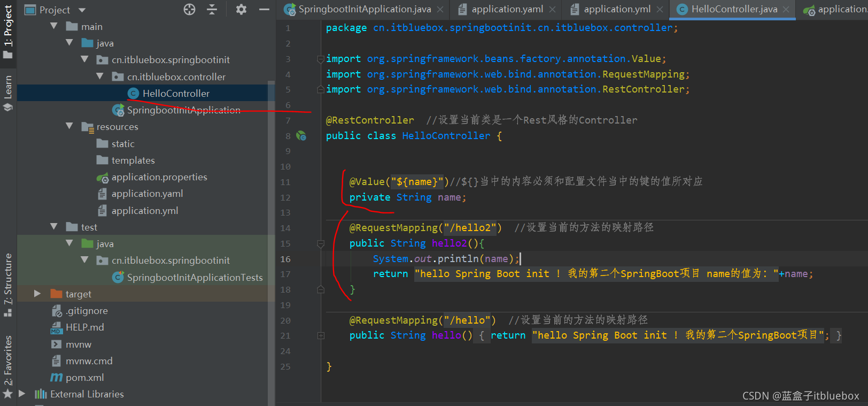Open Project panel settings gear
The image size is (868, 406).
tap(241, 9)
